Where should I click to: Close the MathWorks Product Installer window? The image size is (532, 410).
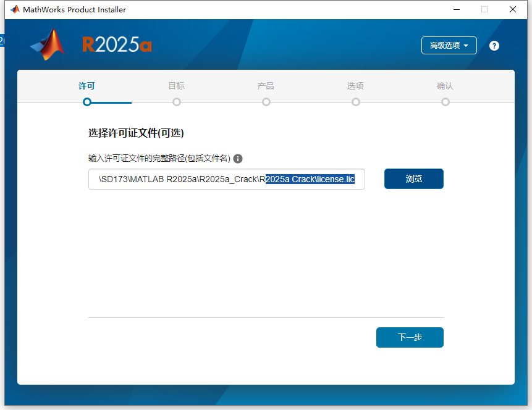pos(513,9)
